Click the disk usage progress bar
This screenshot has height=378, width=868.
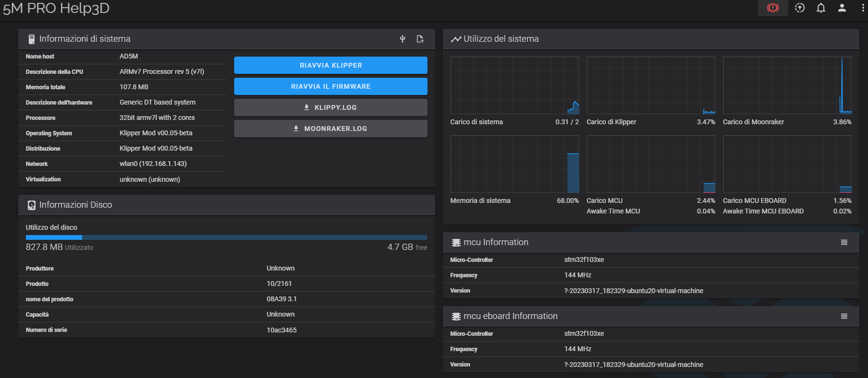coord(226,237)
